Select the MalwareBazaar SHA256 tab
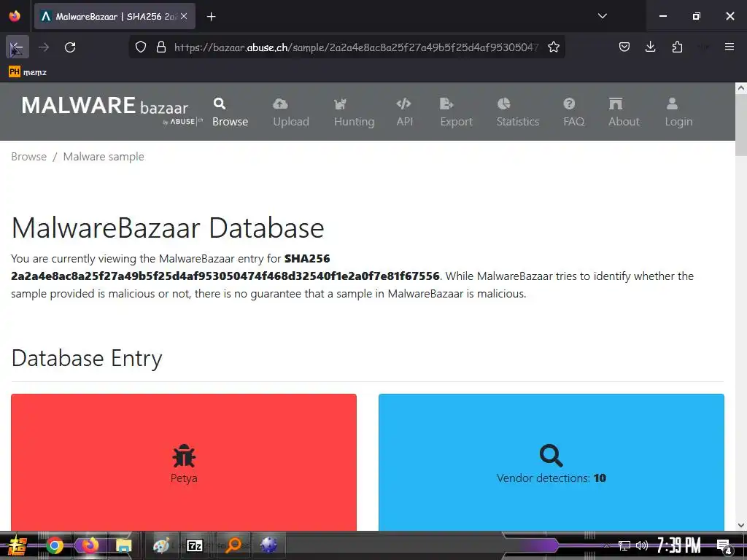The width and height of the screenshot is (747, 560). (115, 16)
